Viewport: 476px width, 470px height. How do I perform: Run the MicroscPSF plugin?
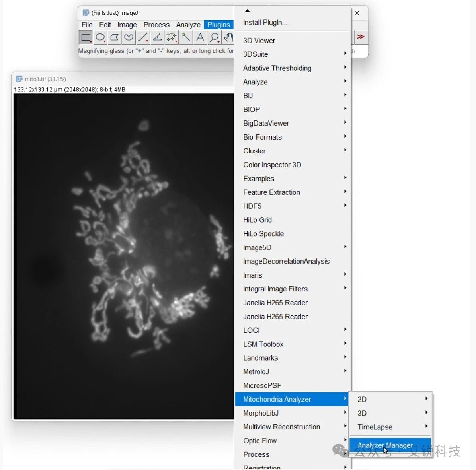click(x=293, y=385)
